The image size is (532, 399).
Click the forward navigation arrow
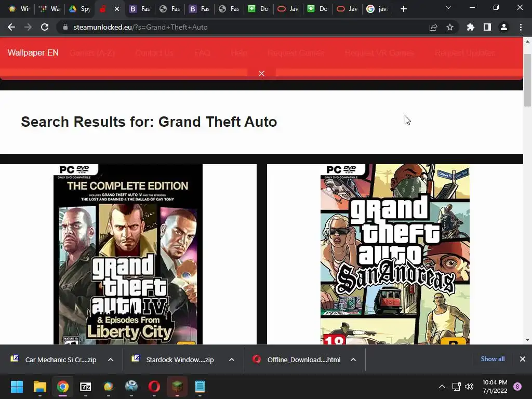[x=28, y=27]
